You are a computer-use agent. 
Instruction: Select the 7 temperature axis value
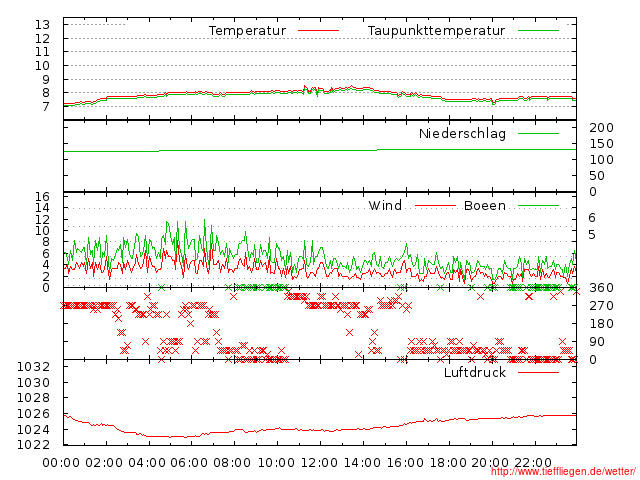(x=46, y=107)
